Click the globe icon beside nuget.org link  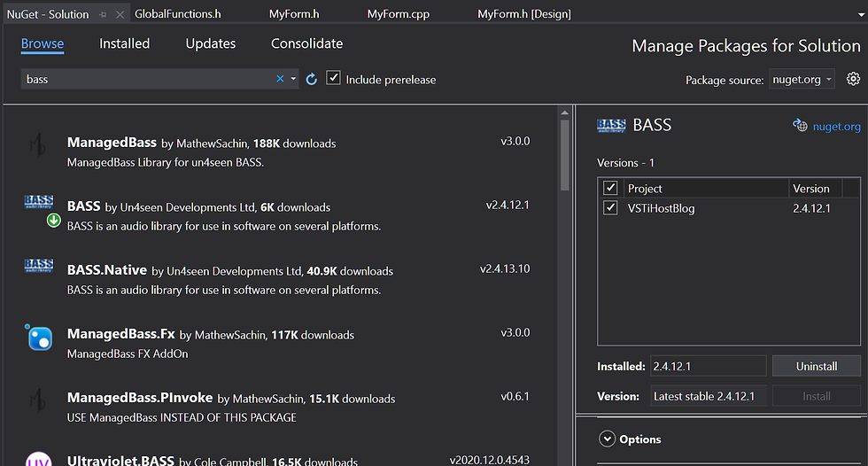tap(800, 126)
